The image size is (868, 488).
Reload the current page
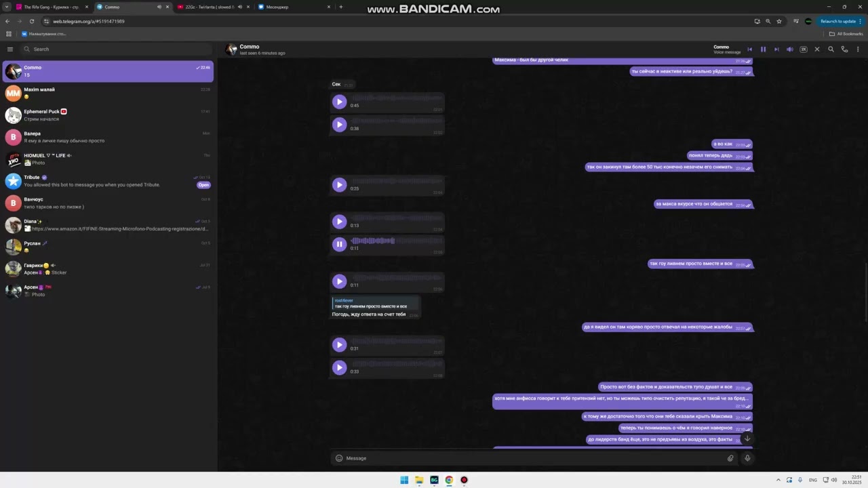[x=31, y=21]
